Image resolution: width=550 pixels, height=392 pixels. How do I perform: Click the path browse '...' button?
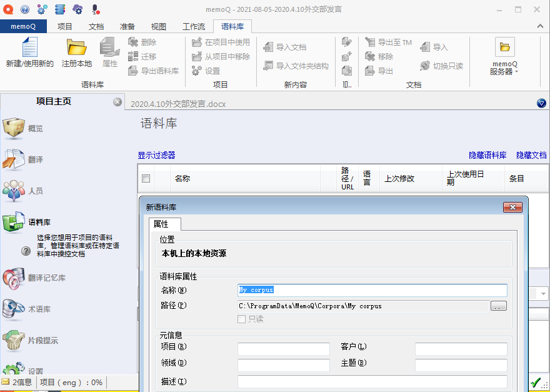(499, 306)
